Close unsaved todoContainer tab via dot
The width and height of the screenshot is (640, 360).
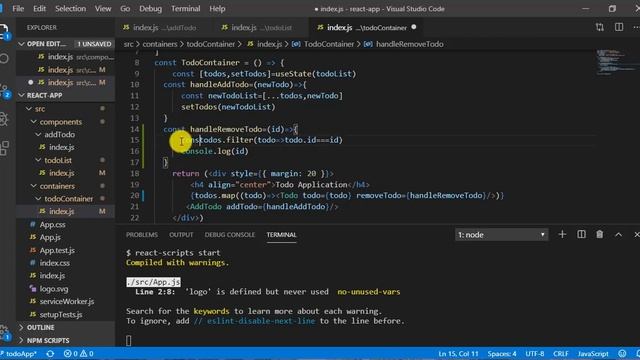tap(414, 27)
